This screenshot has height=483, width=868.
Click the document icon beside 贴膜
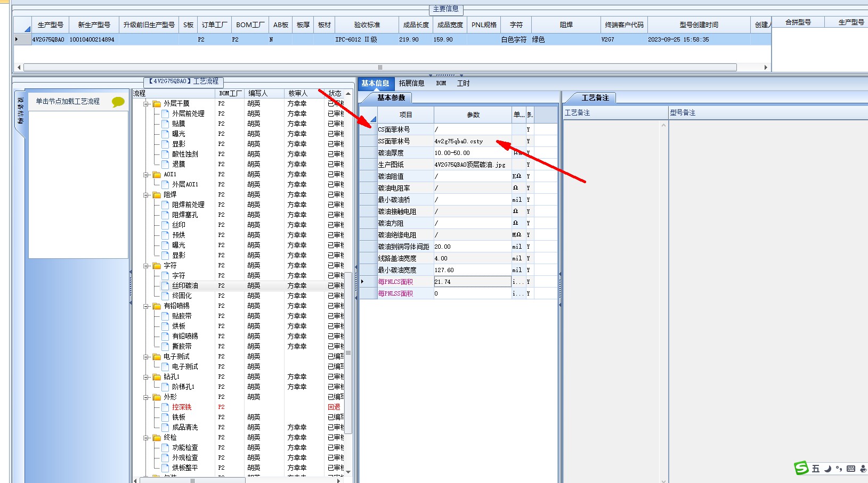(x=165, y=124)
